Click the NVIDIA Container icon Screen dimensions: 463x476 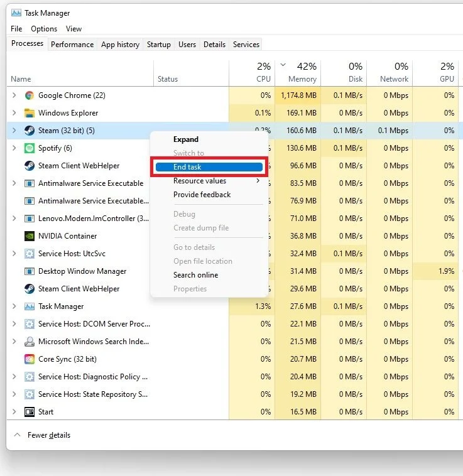[x=30, y=236]
